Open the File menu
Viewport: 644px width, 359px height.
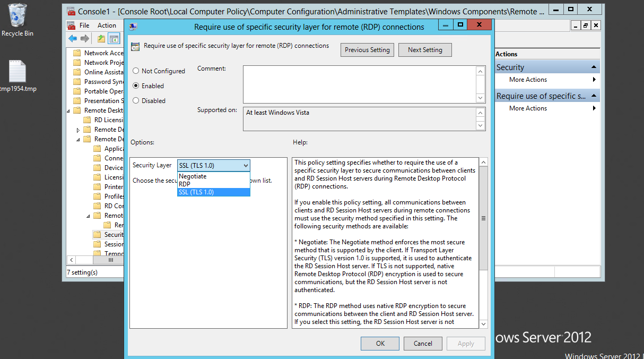pyautogui.click(x=84, y=25)
